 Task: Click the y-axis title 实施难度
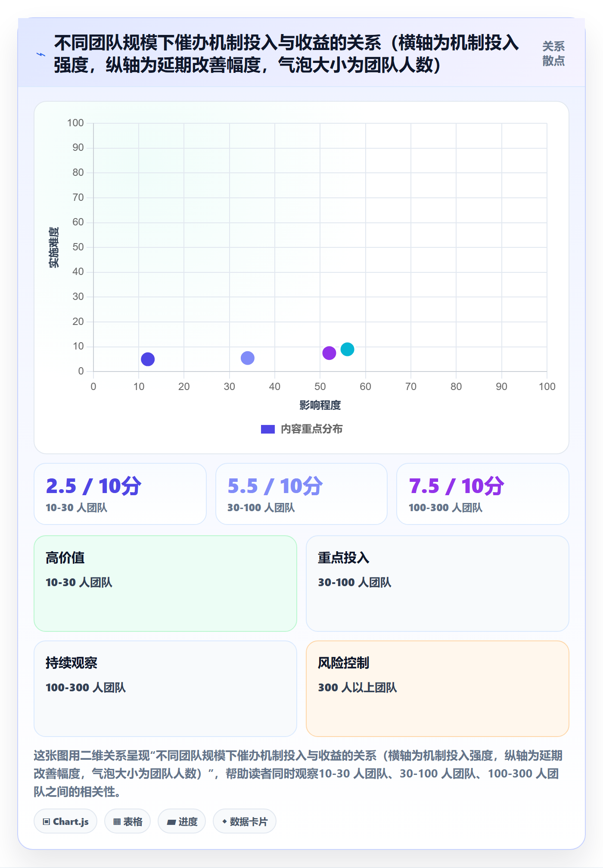54,247
